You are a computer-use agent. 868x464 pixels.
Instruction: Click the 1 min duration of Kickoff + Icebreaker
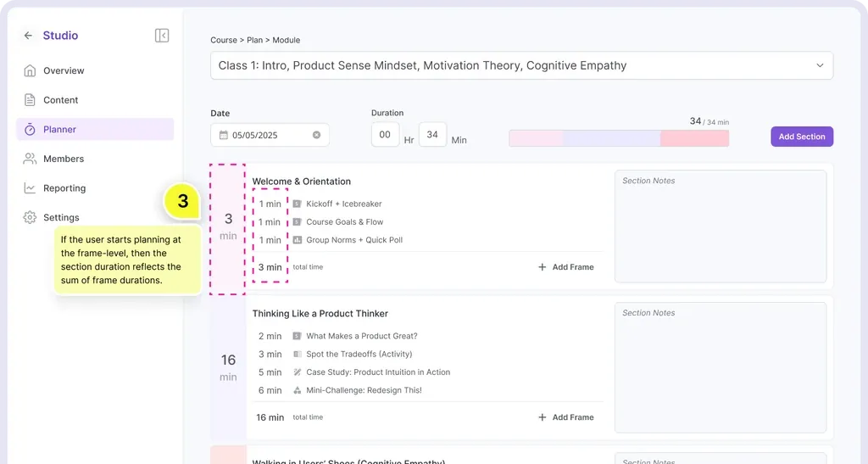tap(270, 204)
